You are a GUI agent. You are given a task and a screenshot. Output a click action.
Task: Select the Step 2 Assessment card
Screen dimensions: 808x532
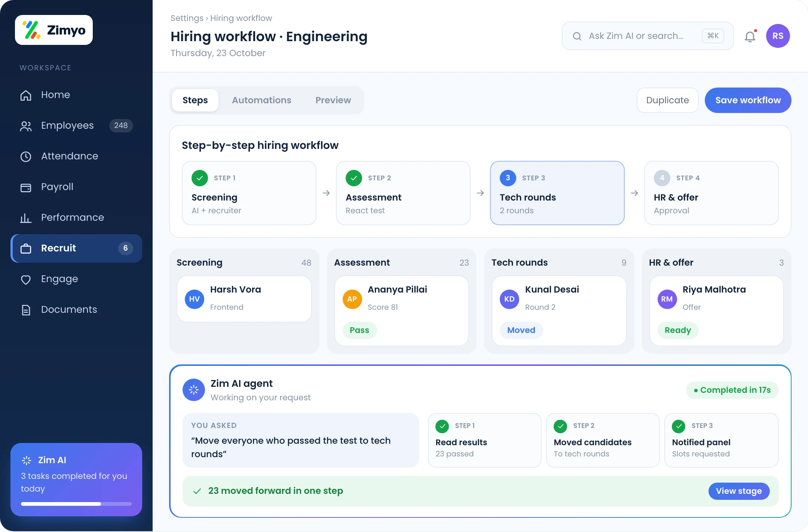click(x=403, y=193)
